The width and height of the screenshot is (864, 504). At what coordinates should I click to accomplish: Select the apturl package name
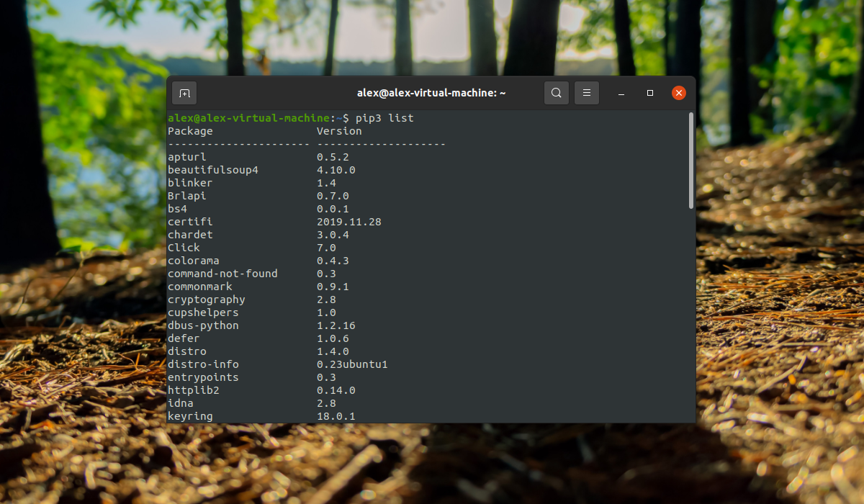[x=187, y=157]
